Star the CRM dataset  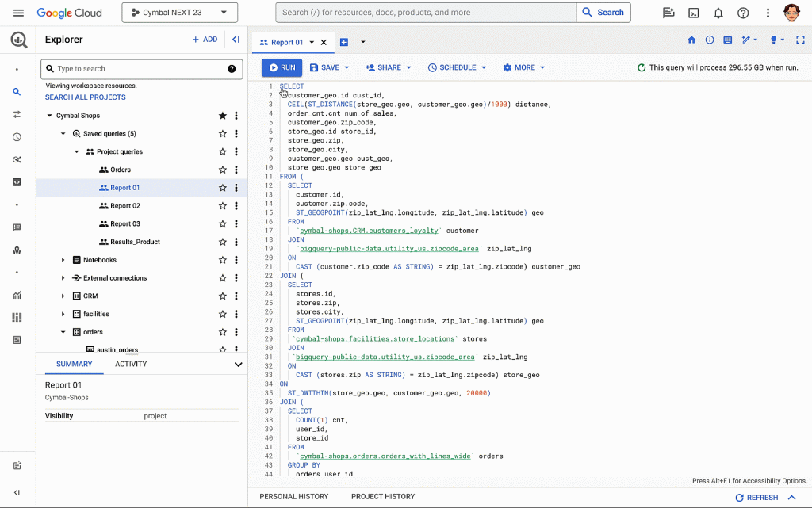point(223,296)
